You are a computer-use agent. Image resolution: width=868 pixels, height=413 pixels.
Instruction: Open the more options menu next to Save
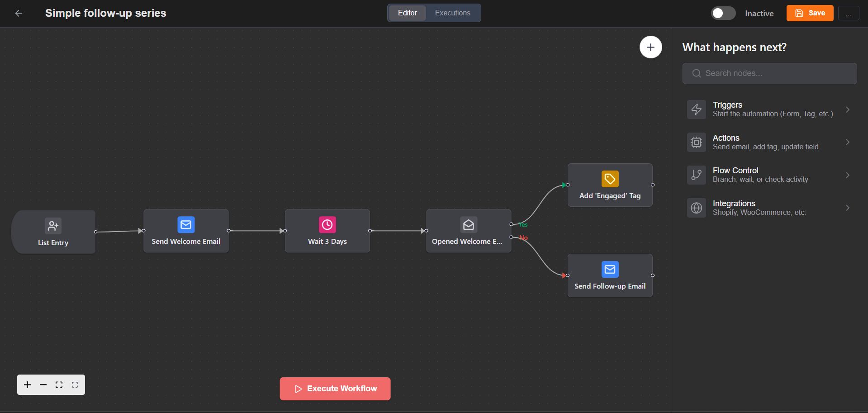coord(849,13)
